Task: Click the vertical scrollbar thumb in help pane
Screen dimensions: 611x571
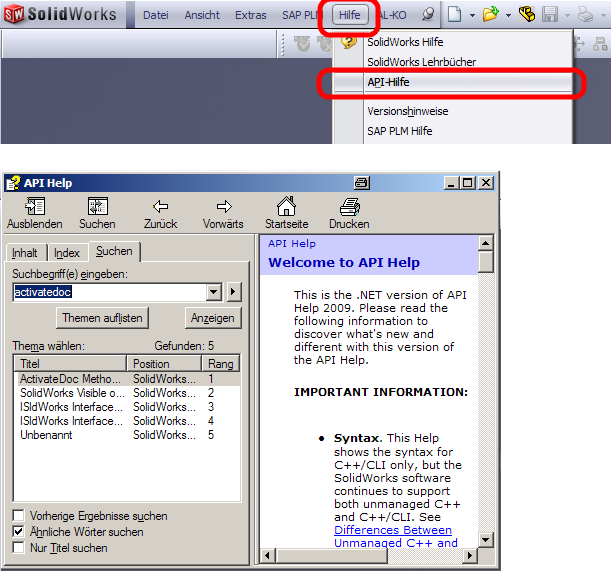Action: [486, 262]
